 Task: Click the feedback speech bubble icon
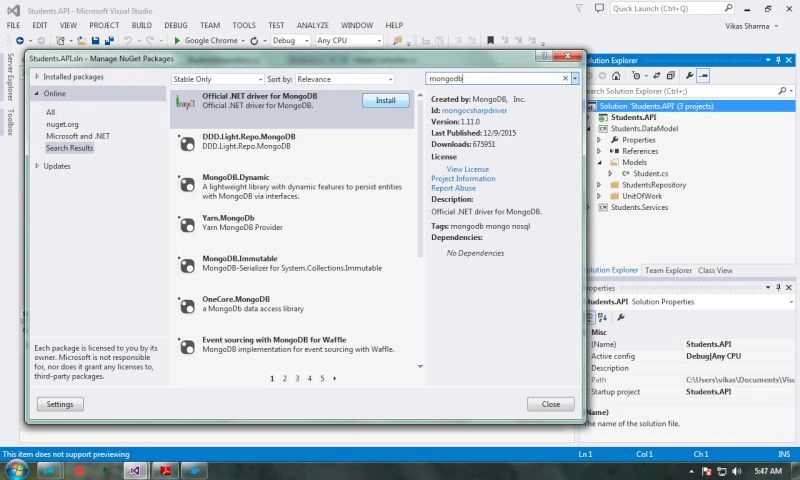599,8
